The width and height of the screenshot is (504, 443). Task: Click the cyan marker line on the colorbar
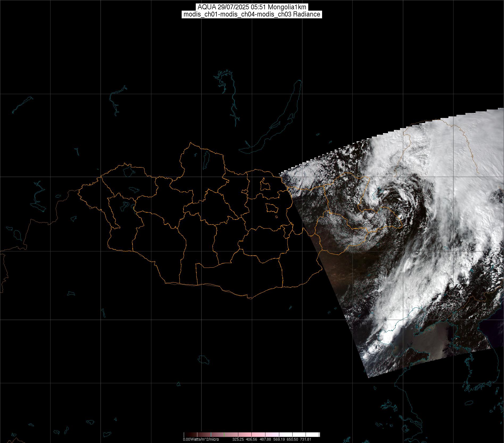(x=211, y=434)
